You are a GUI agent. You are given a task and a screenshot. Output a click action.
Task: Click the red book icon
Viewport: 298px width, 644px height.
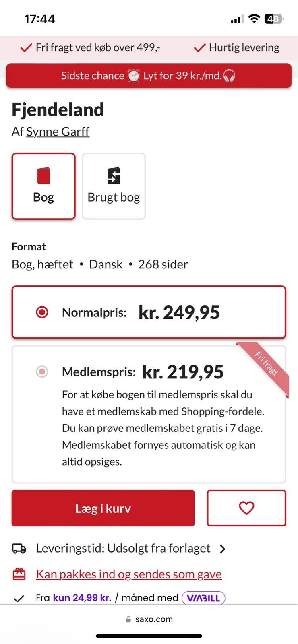(43, 176)
